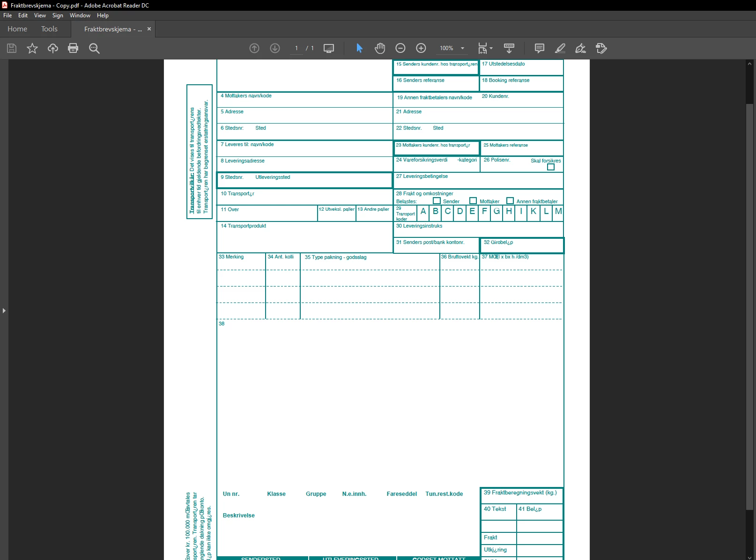Open the Sign menu

click(58, 15)
